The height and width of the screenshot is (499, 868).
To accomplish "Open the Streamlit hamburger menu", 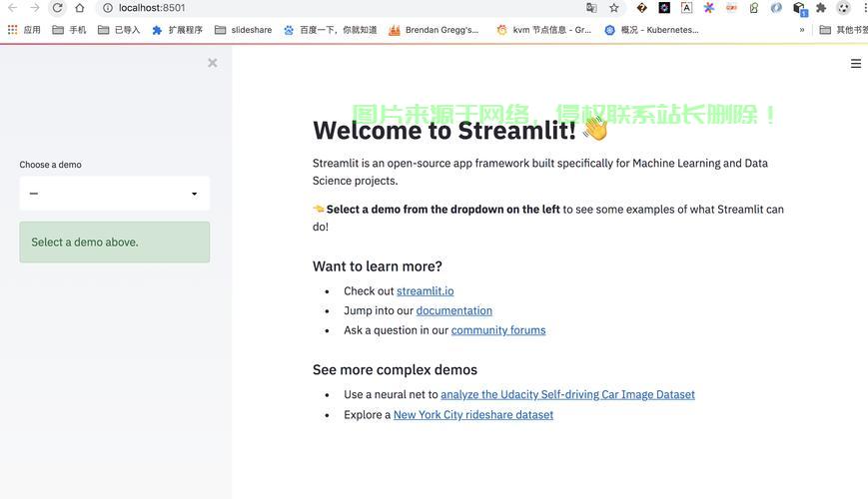I will [x=855, y=64].
